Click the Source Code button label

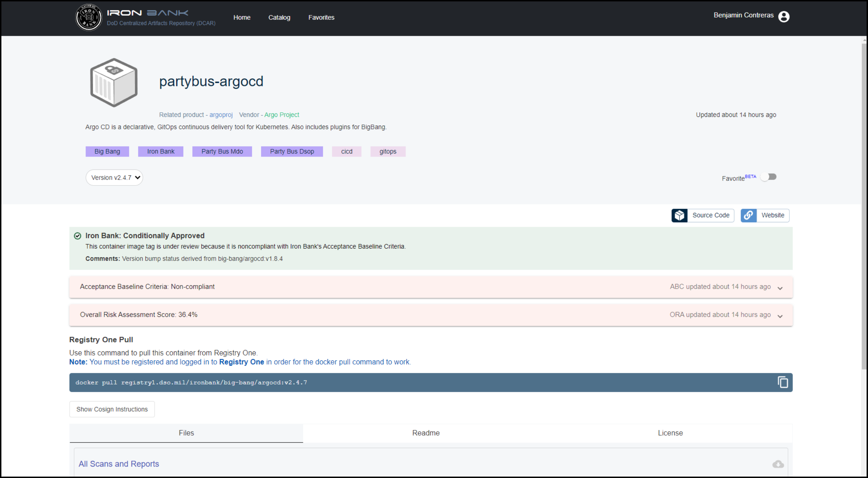click(x=711, y=215)
